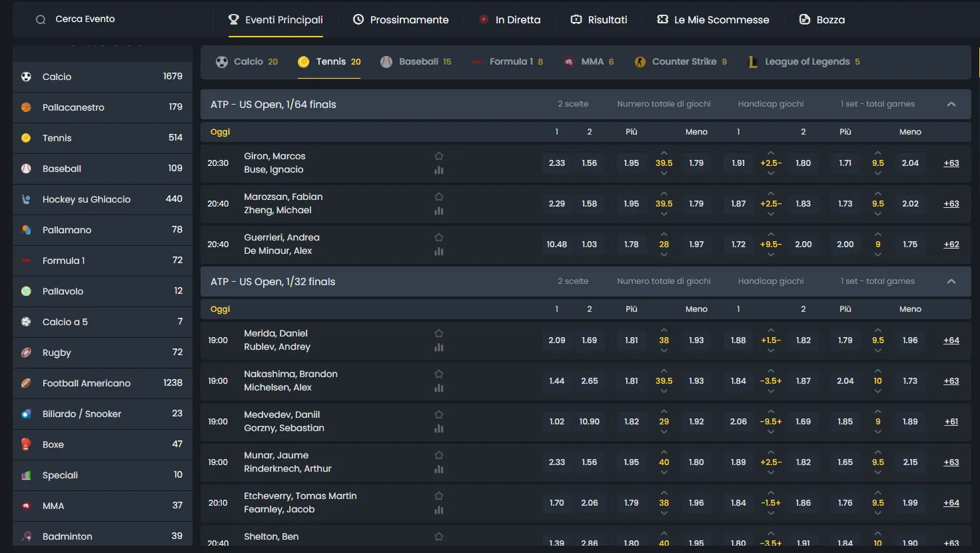The image size is (980, 553).
Task: Favorite the Shelton, Ben match star
Action: click(438, 536)
